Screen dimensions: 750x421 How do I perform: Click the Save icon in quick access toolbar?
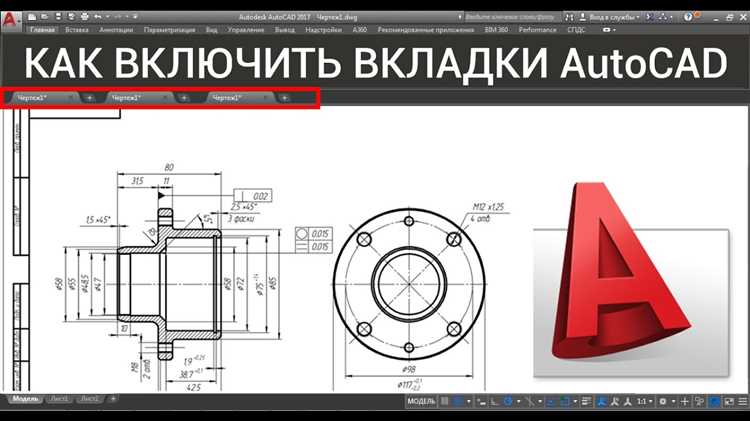pyautogui.click(x=58, y=17)
